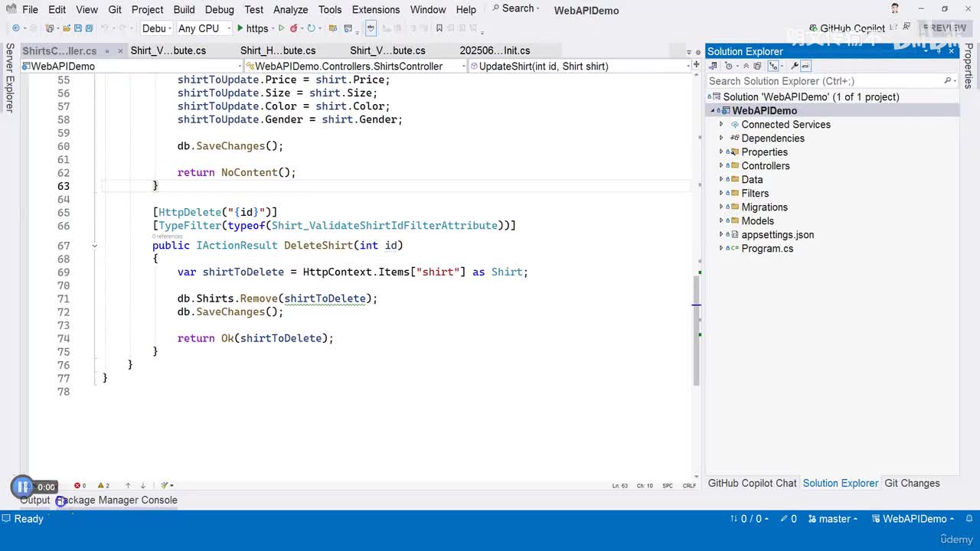Click Start Without Debugging outline play icon
Screen dimensions: 980x551
(281, 28)
